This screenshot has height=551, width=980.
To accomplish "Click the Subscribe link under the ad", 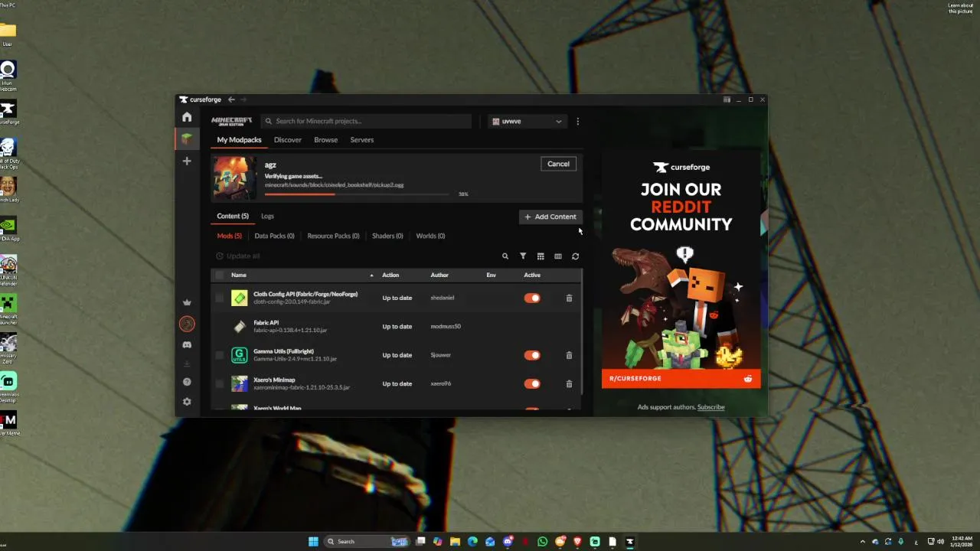I will pyautogui.click(x=710, y=407).
